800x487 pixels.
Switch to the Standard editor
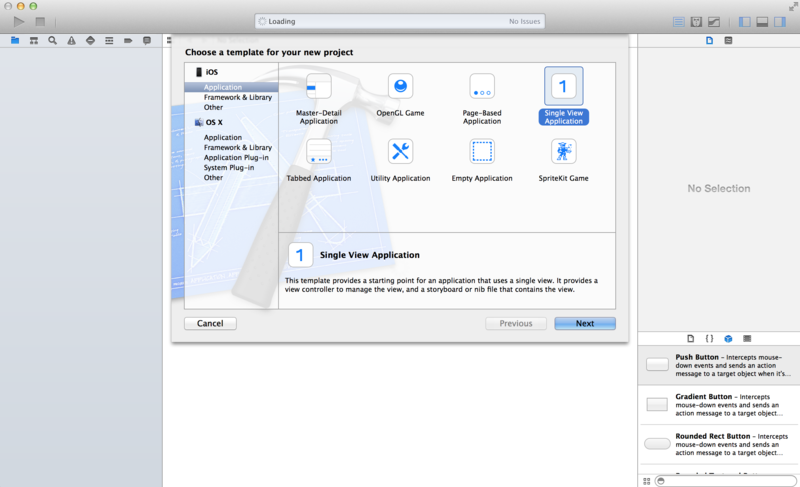pos(679,22)
